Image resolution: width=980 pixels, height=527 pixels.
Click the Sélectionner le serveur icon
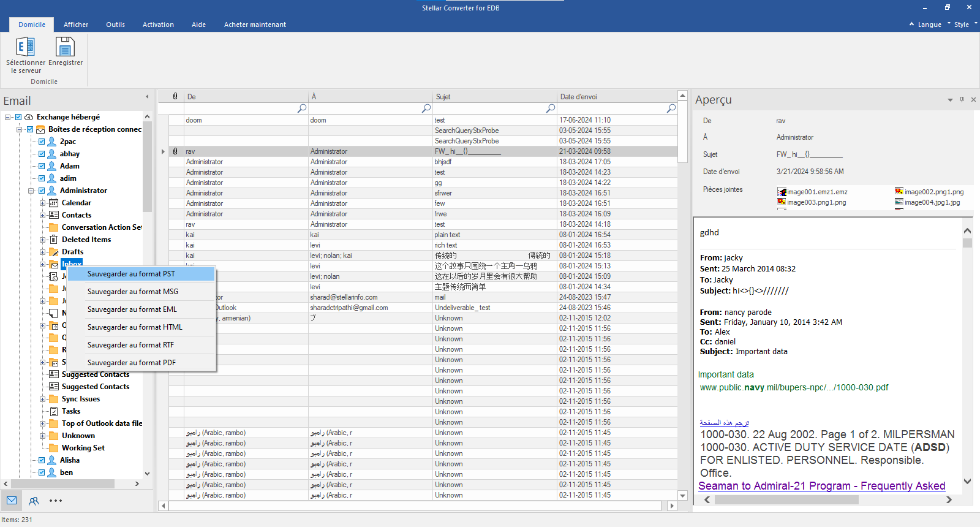coord(25,47)
